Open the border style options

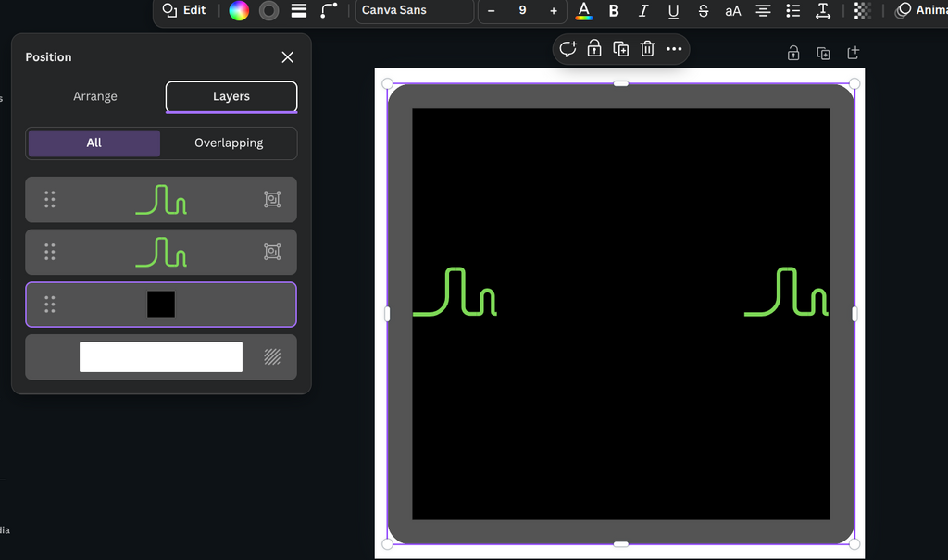coord(269,11)
